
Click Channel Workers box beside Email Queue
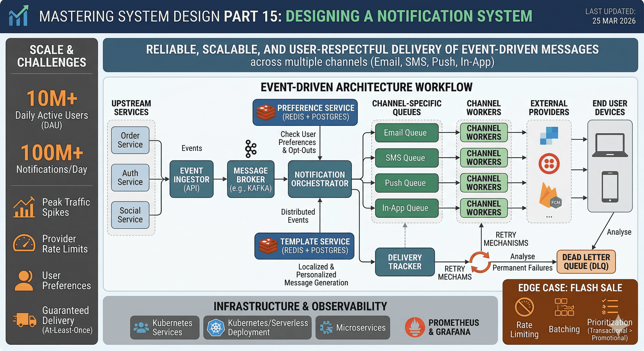[484, 132]
